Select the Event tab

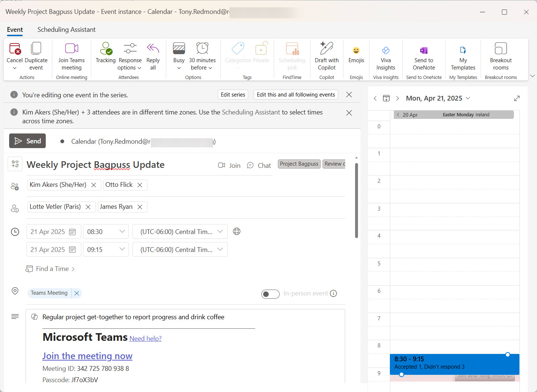[15, 30]
